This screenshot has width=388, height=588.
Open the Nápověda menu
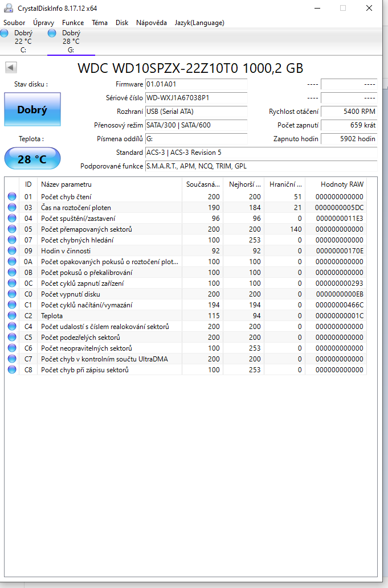pyautogui.click(x=151, y=23)
